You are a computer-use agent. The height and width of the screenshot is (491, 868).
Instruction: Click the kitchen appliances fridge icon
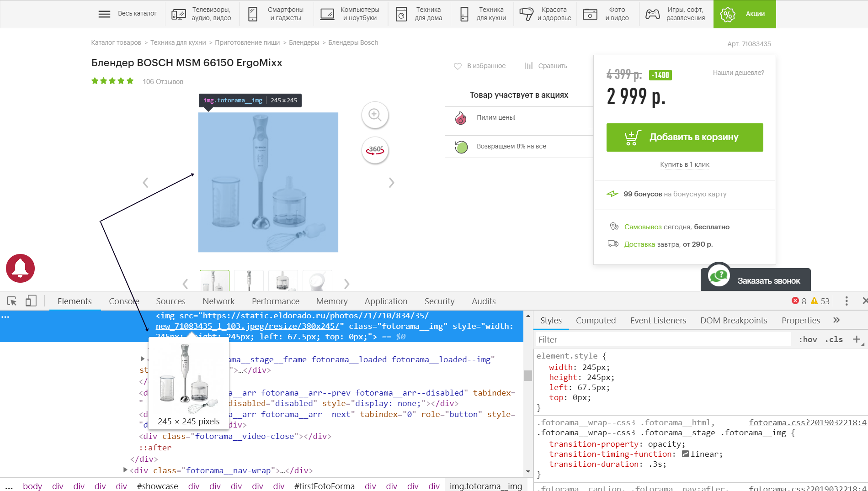click(x=464, y=14)
